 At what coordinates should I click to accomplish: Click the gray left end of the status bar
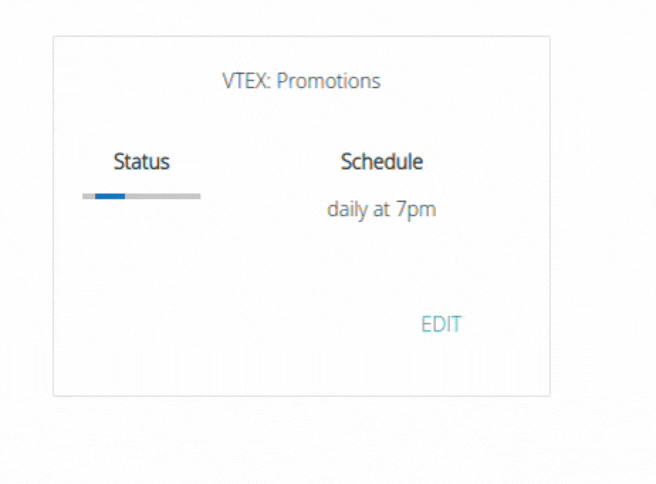[88, 196]
